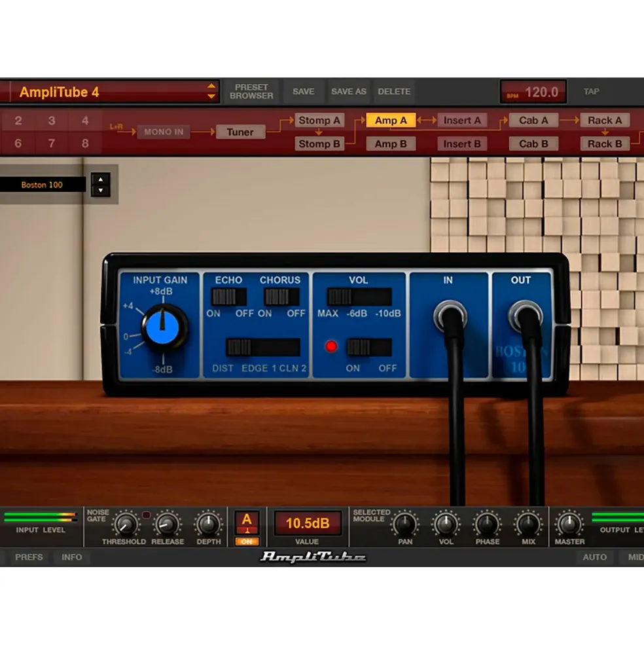644x645 pixels.
Task: Adjust the noise gate Depth knob
Action: pos(209,524)
